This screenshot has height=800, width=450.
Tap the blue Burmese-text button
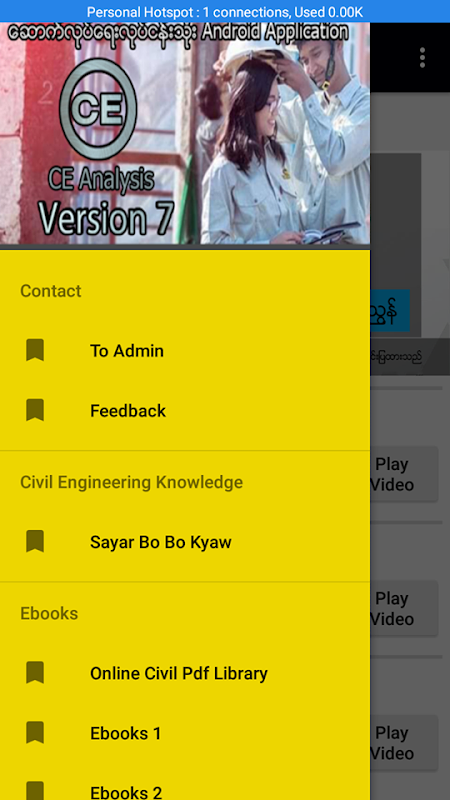[x=390, y=311]
